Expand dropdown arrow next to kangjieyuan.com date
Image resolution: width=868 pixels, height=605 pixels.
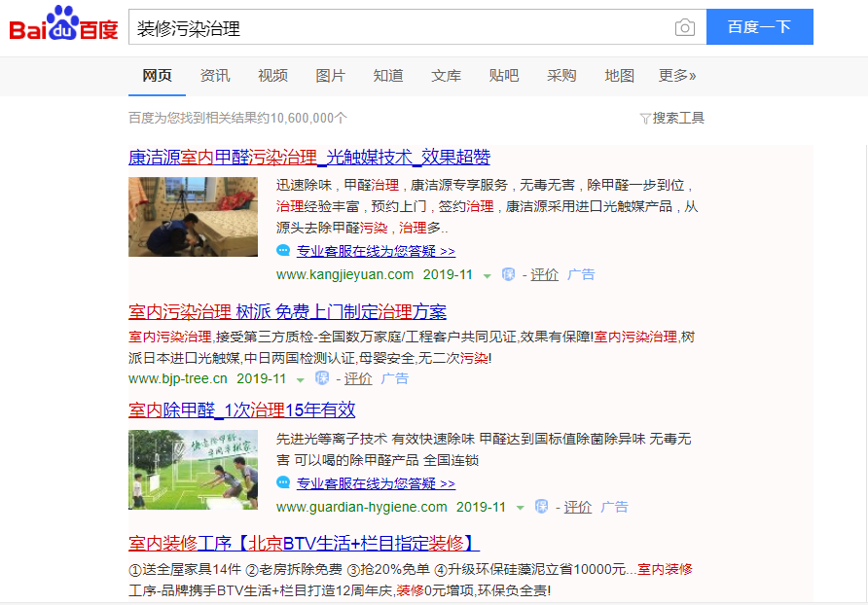[x=488, y=275]
